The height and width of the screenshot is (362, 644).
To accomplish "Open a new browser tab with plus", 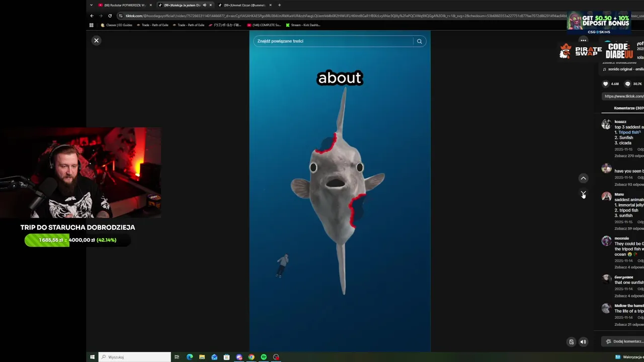I will [279, 5].
